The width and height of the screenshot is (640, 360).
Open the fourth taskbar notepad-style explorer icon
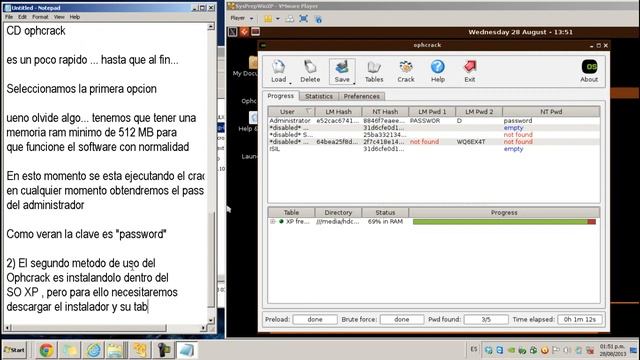(x=117, y=350)
